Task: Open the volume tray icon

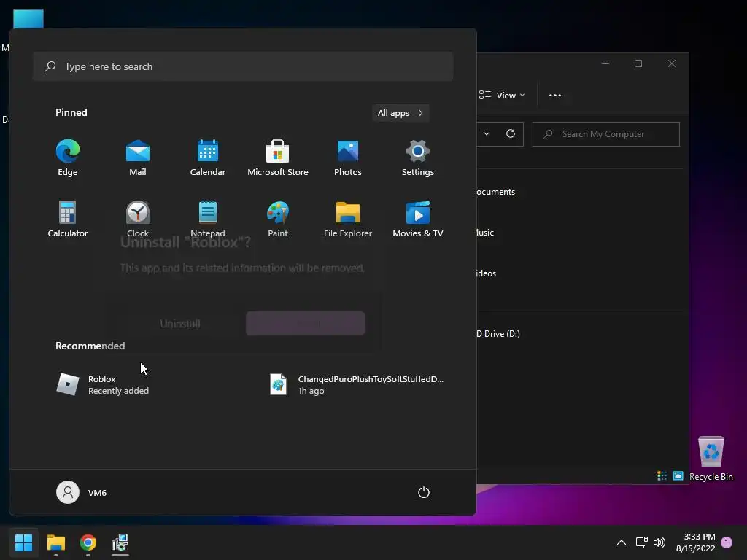Action: pos(659,542)
